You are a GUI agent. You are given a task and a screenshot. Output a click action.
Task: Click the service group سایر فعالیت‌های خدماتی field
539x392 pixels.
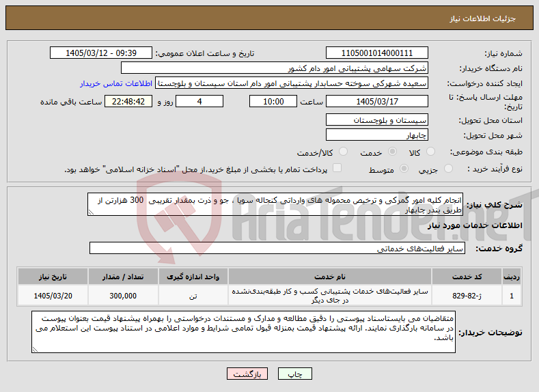[277, 248]
